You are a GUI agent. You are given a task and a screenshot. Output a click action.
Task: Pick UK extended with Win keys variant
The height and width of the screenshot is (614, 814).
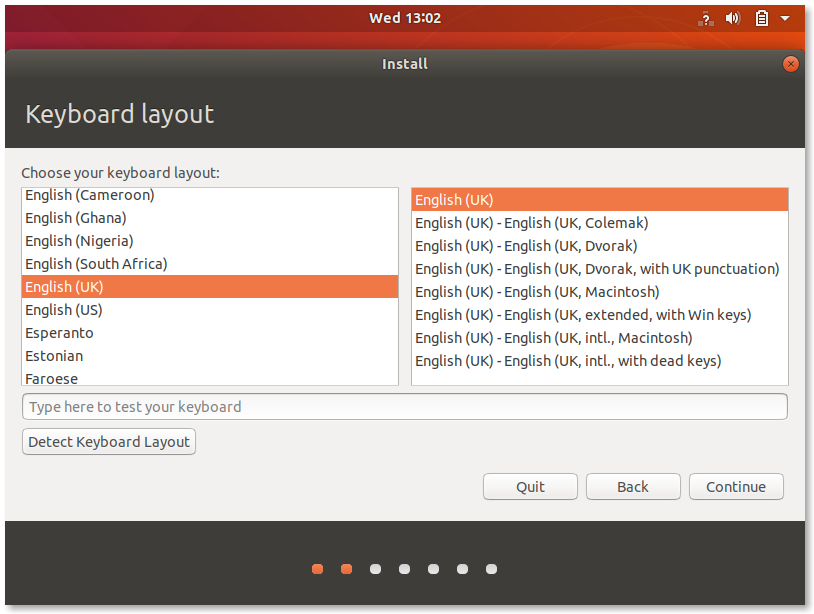coord(600,315)
